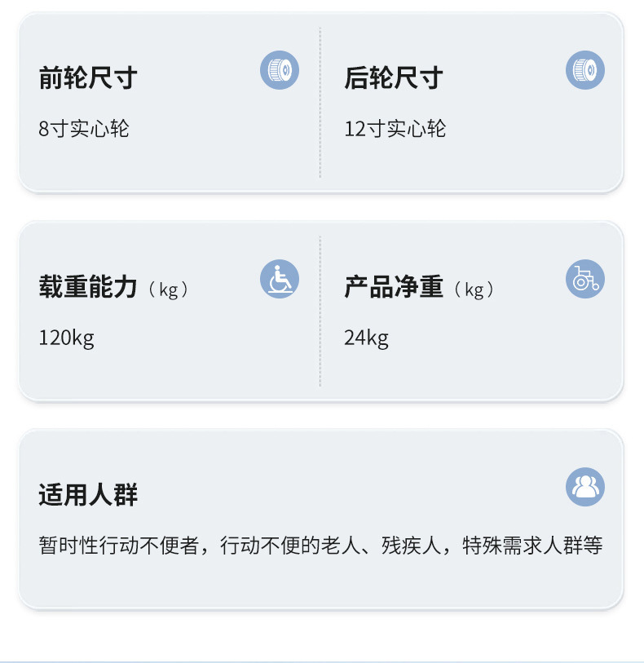The width and height of the screenshot is (644, 663).
Task: Click the 特殊需求人群等 text at line end
Action: (532, 546)
